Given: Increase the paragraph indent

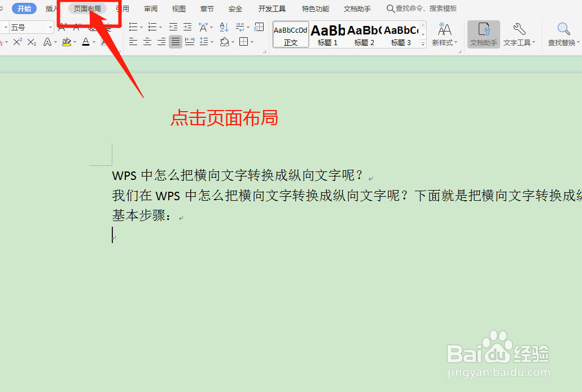Looking at the screenshot, I should coord(187,27).
